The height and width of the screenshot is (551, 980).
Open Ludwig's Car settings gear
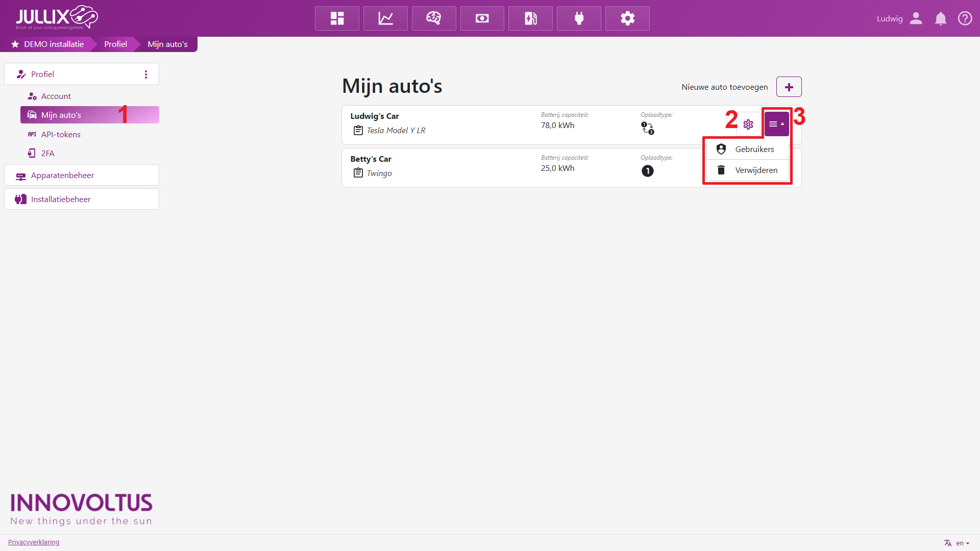(748, 124)
